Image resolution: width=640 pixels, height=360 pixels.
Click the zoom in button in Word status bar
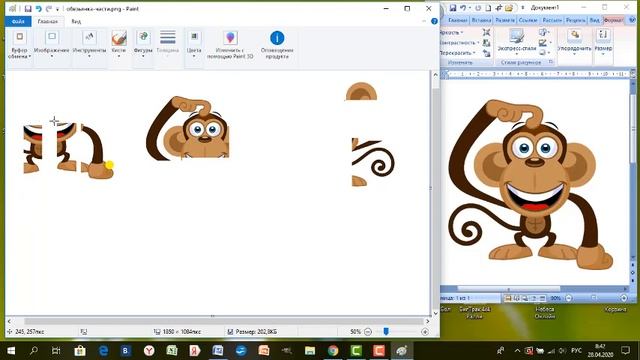pyautogui.click(x=624, y=298)
